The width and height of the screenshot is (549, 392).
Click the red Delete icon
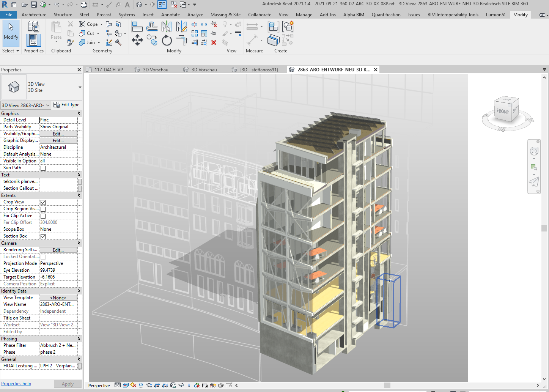click(214, 43)
